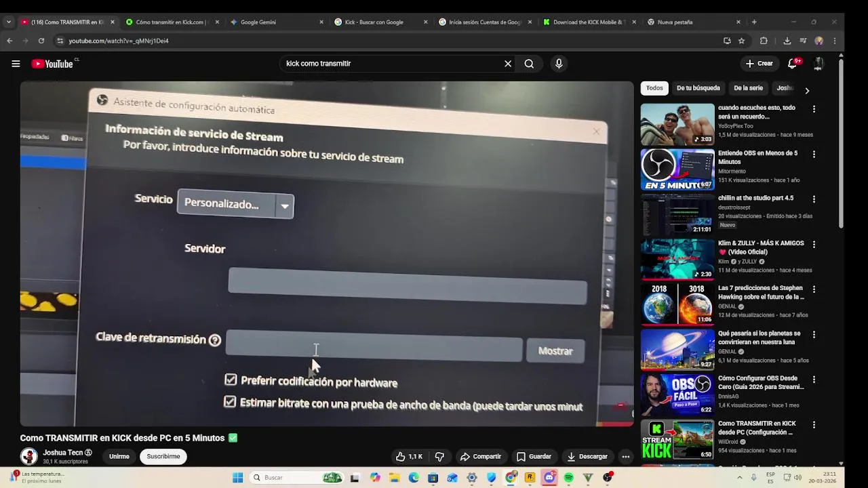
Task: Go to the YouTube home logo
Action: point(52,64)
